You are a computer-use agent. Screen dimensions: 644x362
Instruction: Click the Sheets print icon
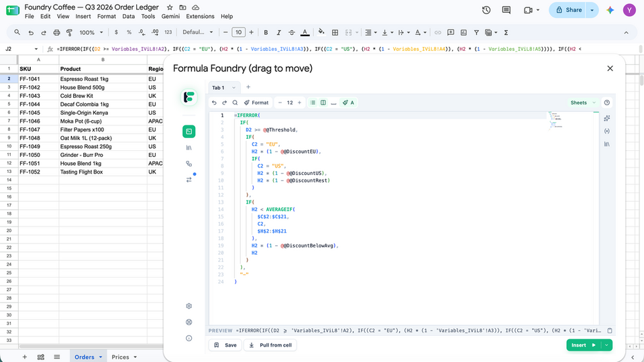pos(56,32)
